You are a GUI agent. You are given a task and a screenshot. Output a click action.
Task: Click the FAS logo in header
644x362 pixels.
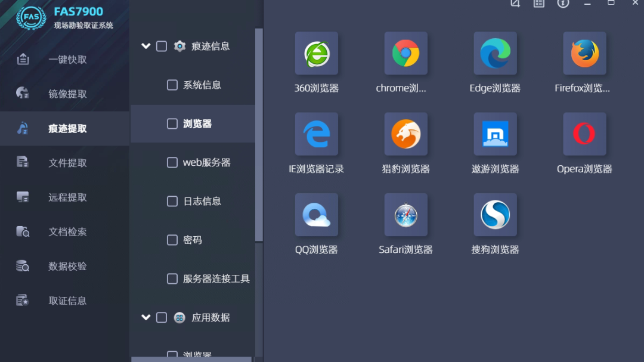pos(31,17)
